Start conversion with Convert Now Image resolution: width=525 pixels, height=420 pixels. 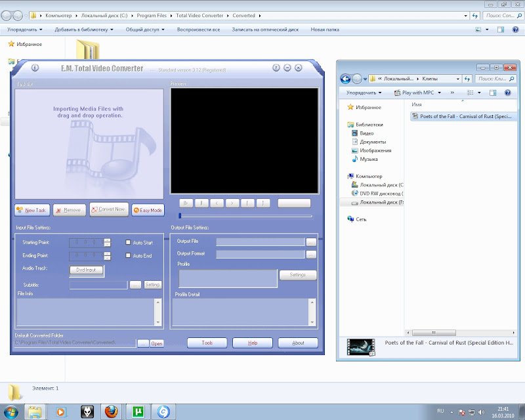(108, 210)
